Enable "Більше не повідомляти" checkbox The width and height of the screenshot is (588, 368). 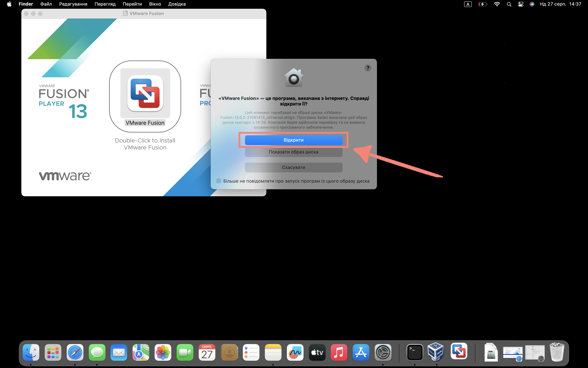pos(219,181)
